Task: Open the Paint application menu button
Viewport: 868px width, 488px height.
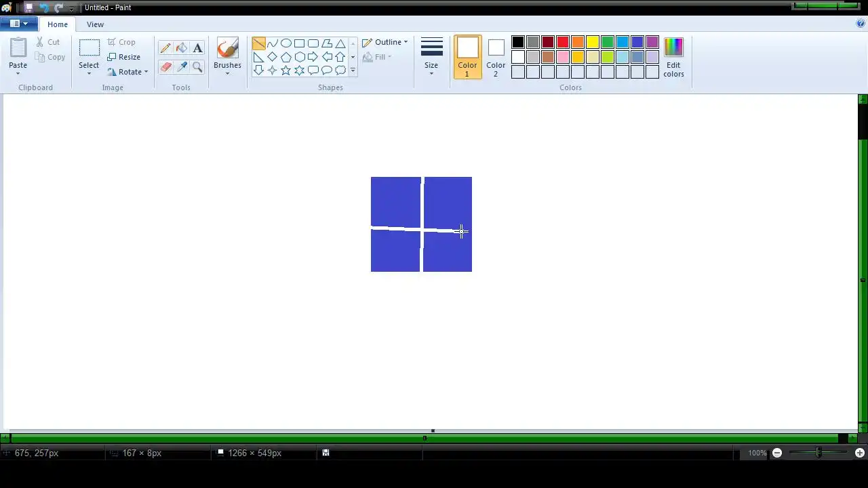Action: pos(19,24)
